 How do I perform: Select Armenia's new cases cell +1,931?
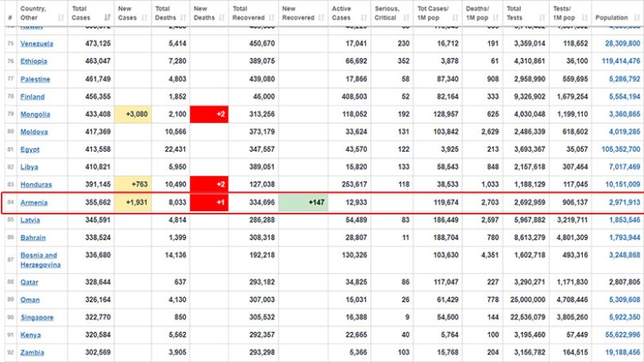(x=133, y=202)
